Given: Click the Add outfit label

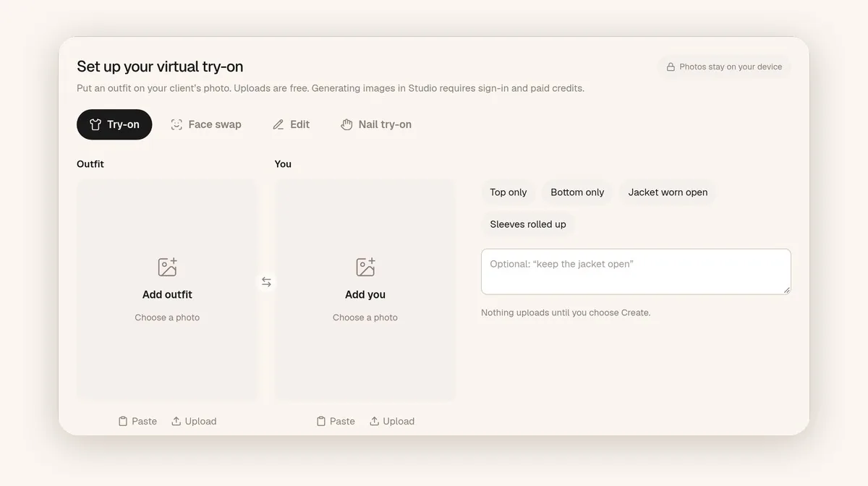Looking at the screenshot, I should 167,294.
